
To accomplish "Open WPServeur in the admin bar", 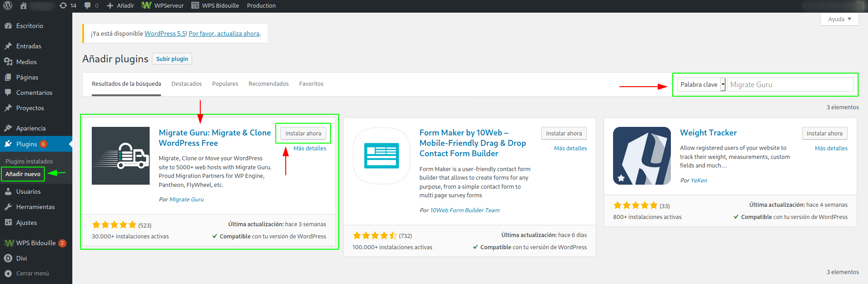I will coord(163,6).
